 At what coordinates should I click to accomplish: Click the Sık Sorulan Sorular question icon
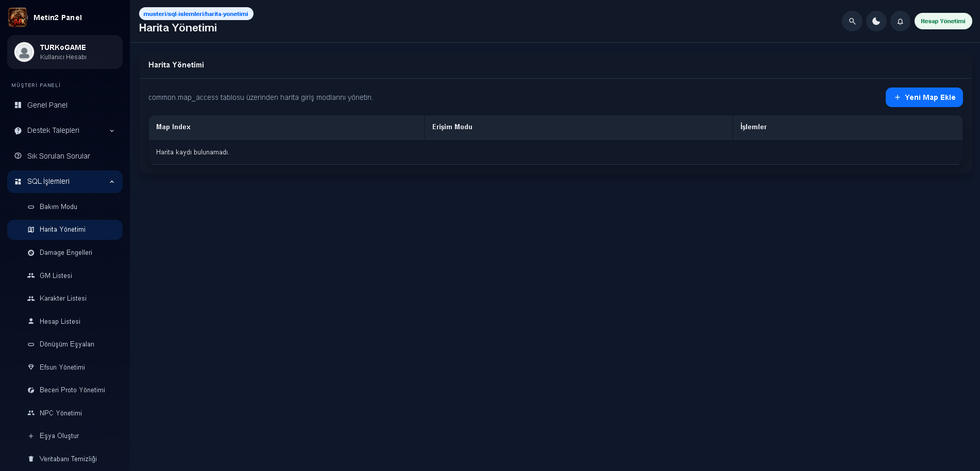pyautogui.click(x=18, y=156)
